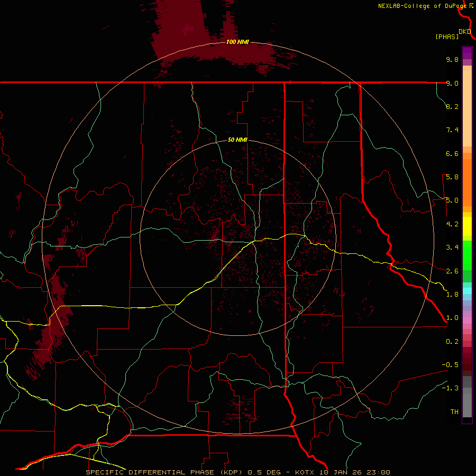
Task: Click the bright green band of the color bar
Action: click(467, 255)
